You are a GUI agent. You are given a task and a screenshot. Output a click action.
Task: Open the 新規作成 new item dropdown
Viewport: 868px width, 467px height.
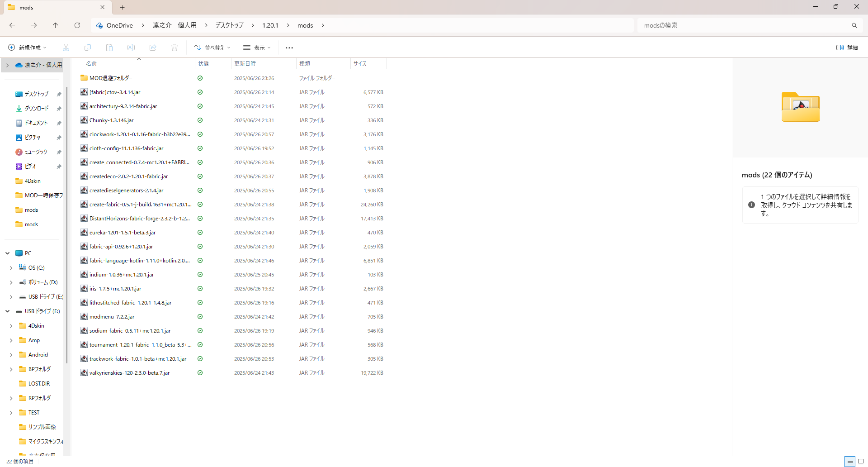[x=28, y=48]
